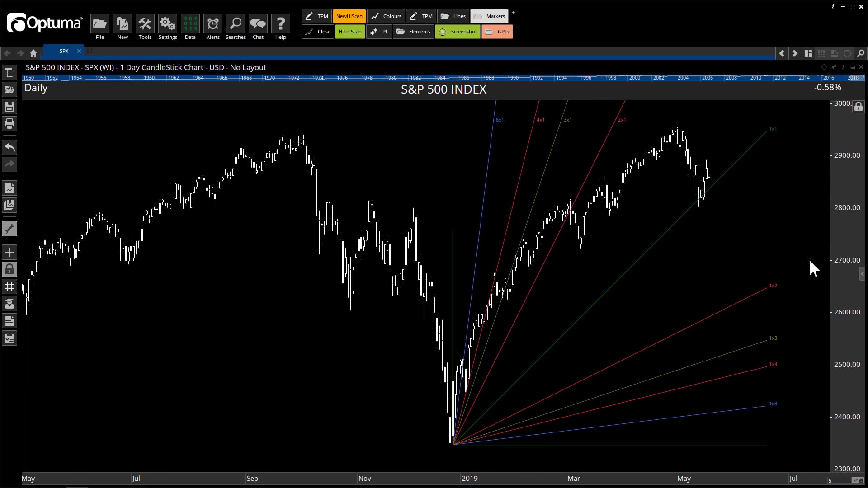The height and width of the screenshot is (488, 868).
Task: Click the Print icon in sidebar
Action: 9,123
